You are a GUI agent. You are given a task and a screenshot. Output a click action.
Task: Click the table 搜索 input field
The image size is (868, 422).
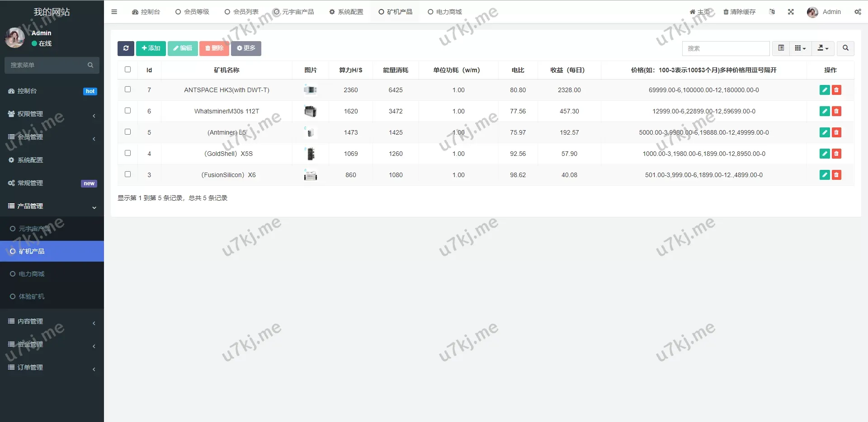[x=725, y=48]
